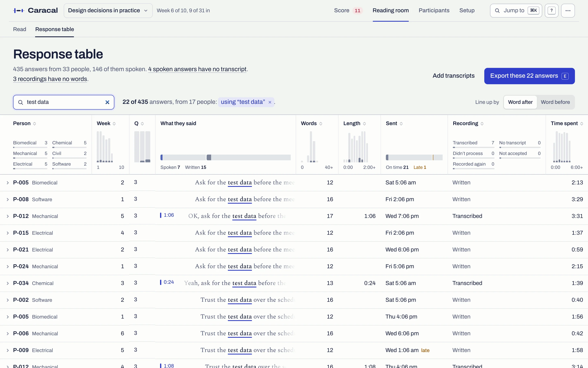
Task: Filter sent times by Late 1
Action: (x=420, y=167)
